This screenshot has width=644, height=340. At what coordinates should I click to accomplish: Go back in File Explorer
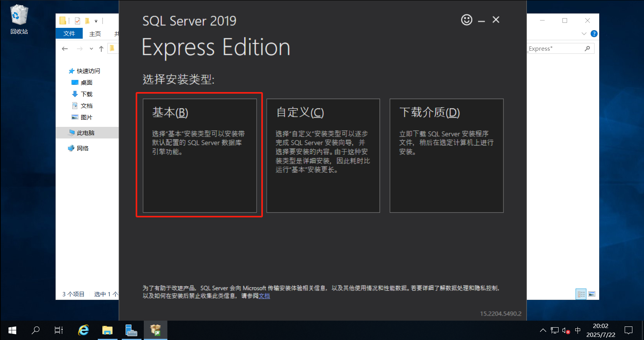[x=65, y=49]
